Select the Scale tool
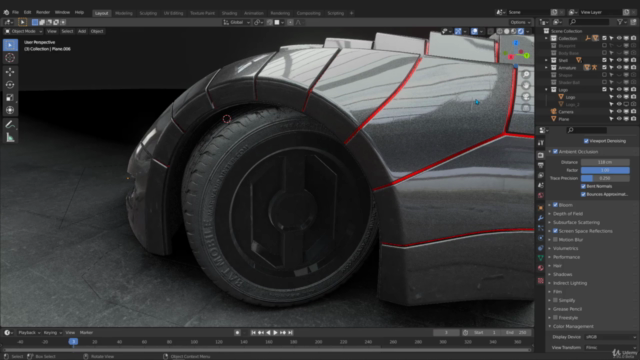 (10, 98)
